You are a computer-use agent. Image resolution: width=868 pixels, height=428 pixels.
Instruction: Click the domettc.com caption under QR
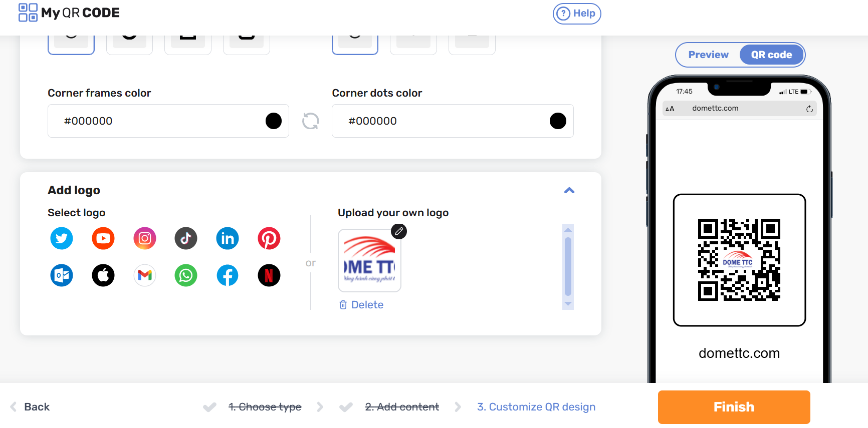739,353
